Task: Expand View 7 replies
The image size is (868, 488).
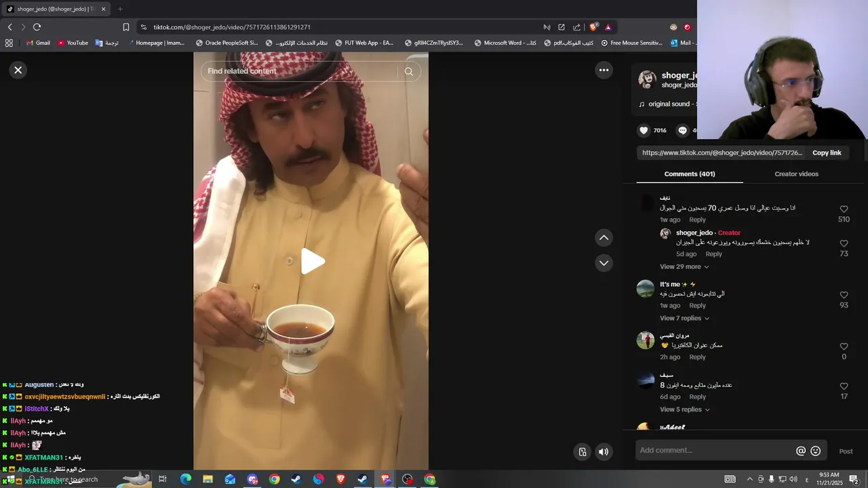Action: click(684, 318)
